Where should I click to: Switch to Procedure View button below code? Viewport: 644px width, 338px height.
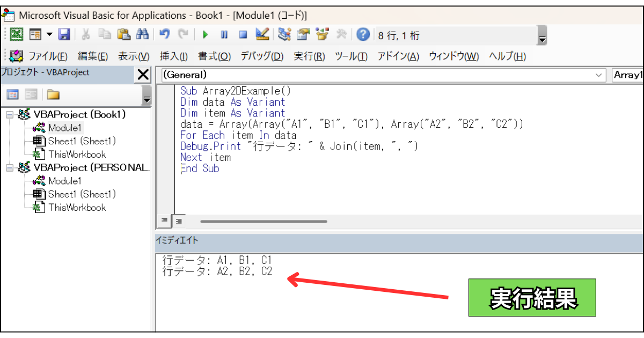click(165, 221)
